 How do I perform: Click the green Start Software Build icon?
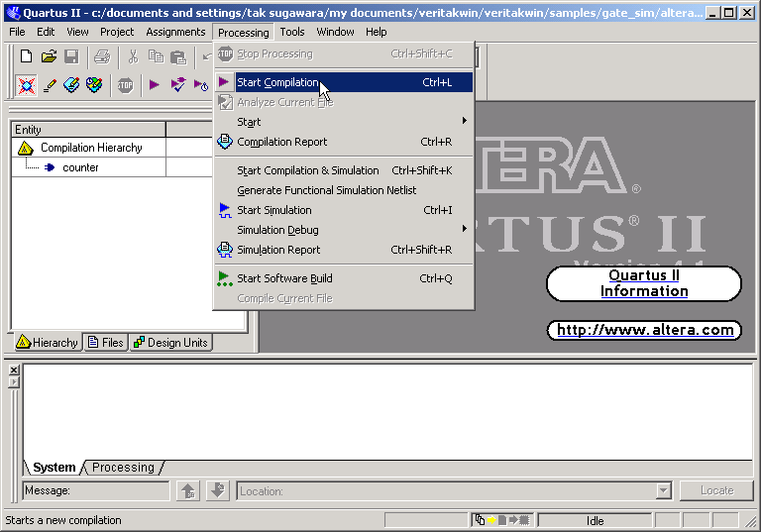point(224,278)
